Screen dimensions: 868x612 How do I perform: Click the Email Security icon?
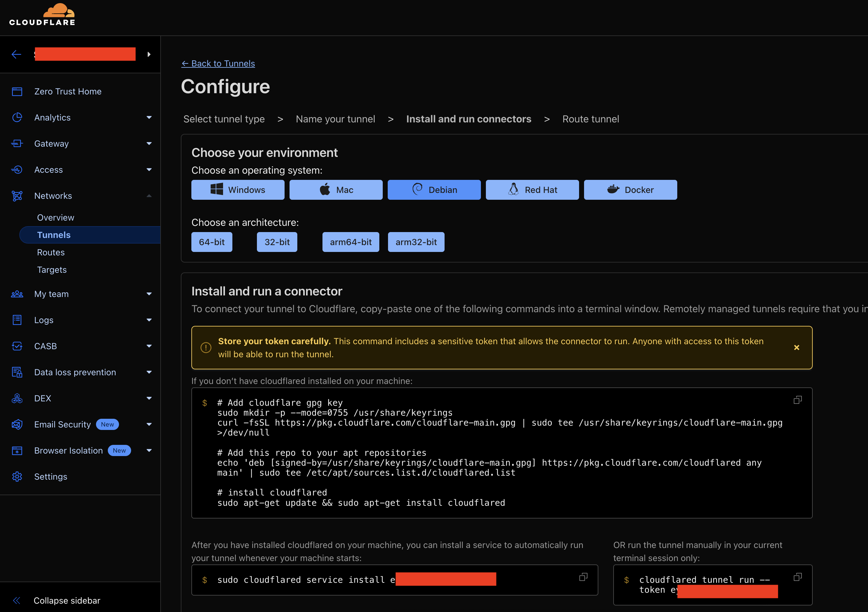tap(17, 424)
